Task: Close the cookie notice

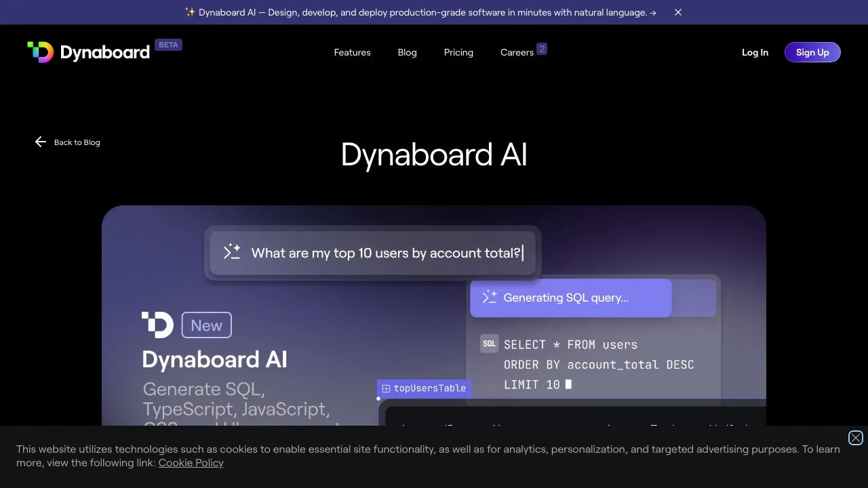Action: point(855,438)
